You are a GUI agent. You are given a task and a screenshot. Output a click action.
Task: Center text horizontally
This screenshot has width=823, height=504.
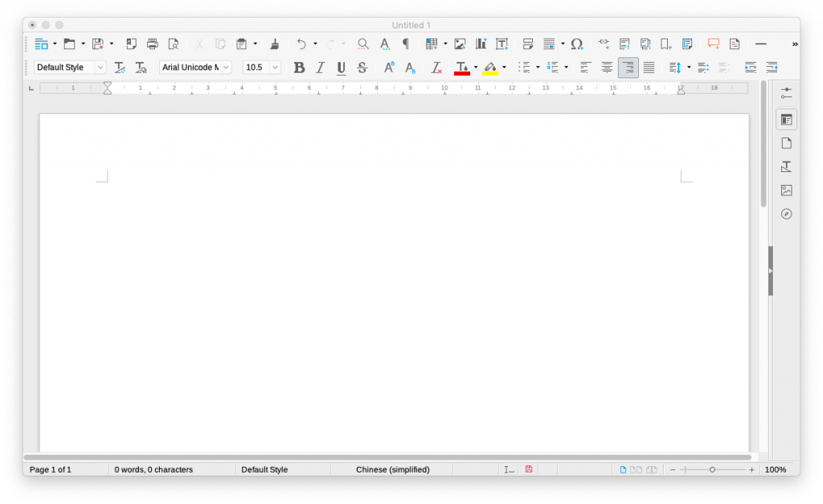607,68
